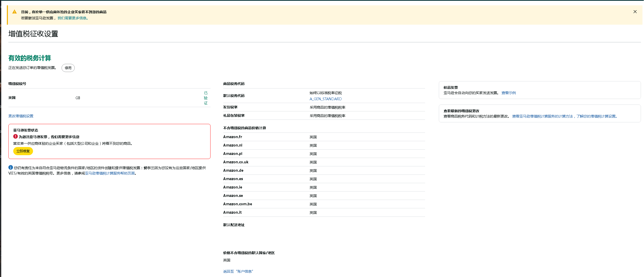Select the GB VAT number value
The height and width of the screenshot is (277, 644).
(78, 98)
